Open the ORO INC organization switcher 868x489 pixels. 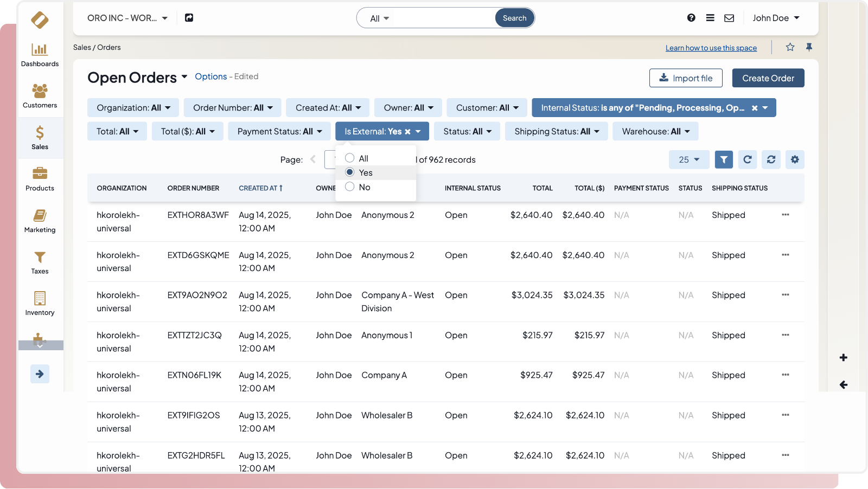(x=127, y=18)
